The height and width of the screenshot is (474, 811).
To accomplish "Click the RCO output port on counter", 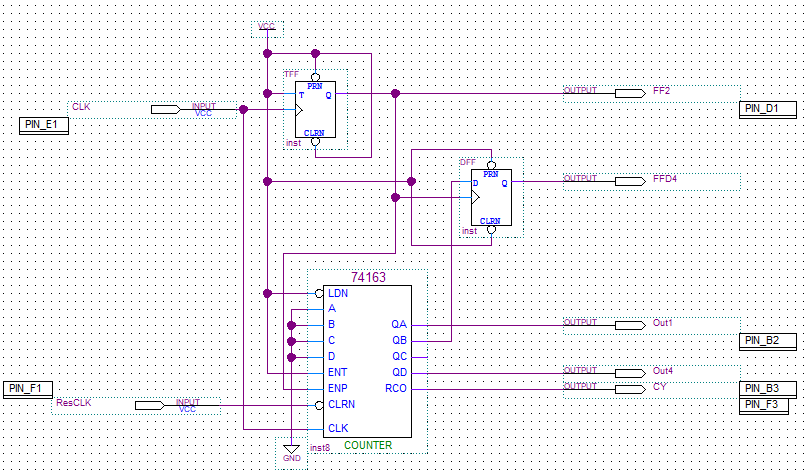I will coord(396,389).
